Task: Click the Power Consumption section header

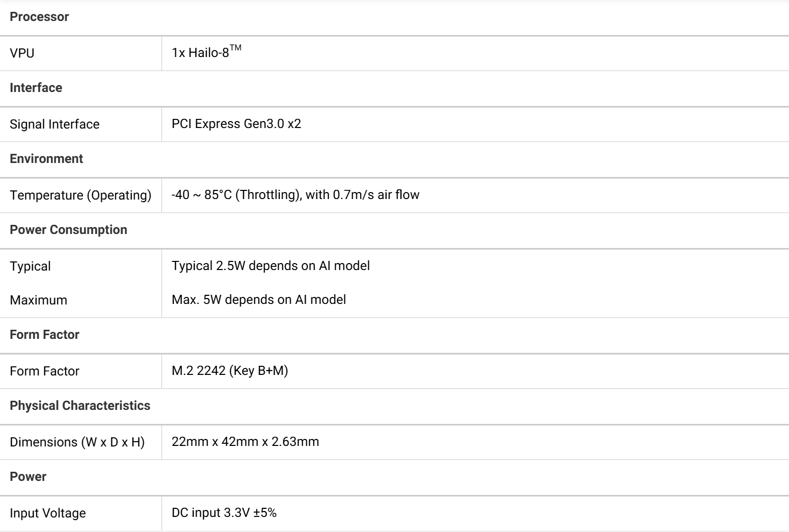Action: [x=68, y=230]
